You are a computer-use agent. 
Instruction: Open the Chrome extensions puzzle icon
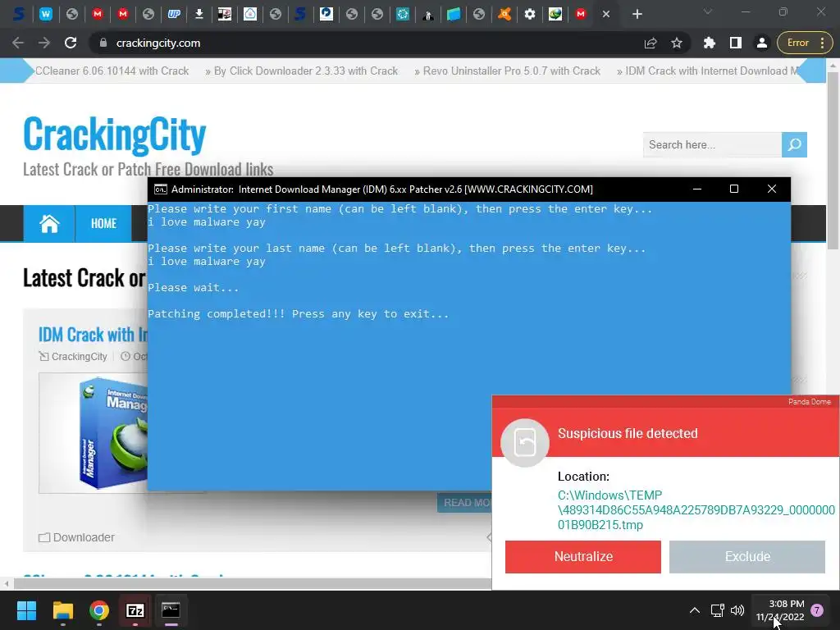[710, 43]
